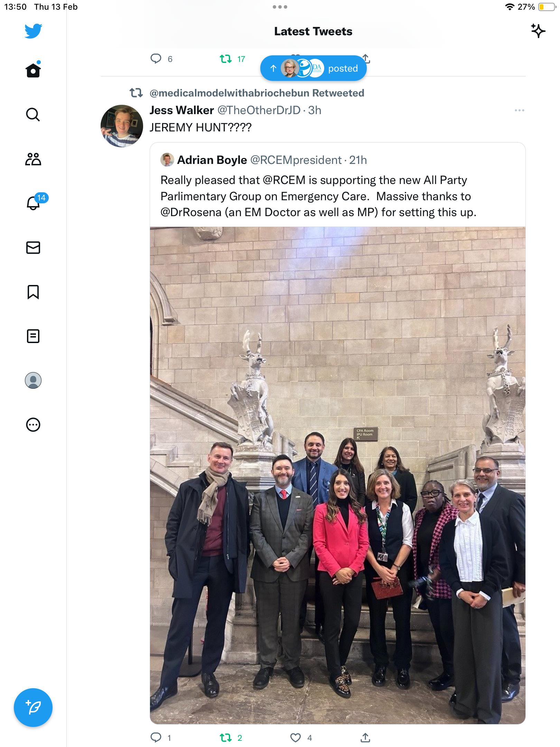Open the group photo in the quoted tweet
This screenshot has width=560, height=747.
click(x=337, y=475)
